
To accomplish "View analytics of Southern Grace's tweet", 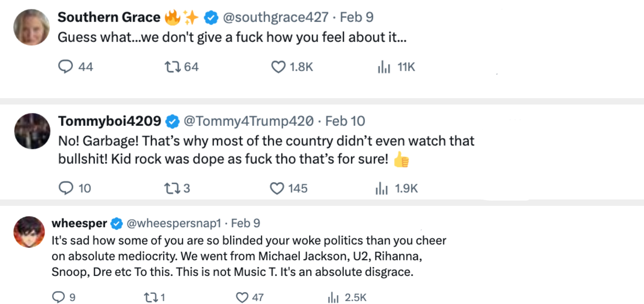I will 384,67.
